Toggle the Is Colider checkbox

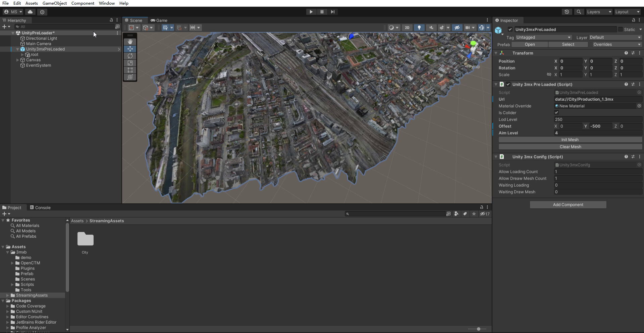click(x=556, y=112)
